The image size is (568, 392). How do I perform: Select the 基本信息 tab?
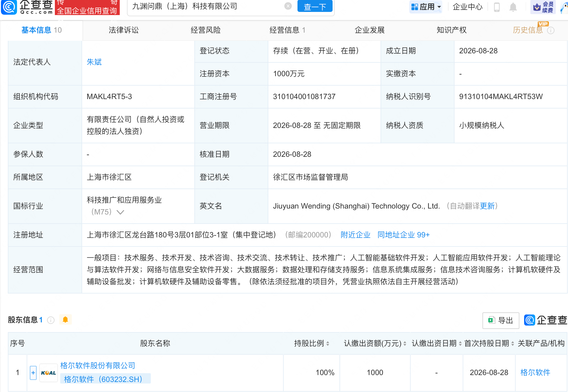pos(41,30)
